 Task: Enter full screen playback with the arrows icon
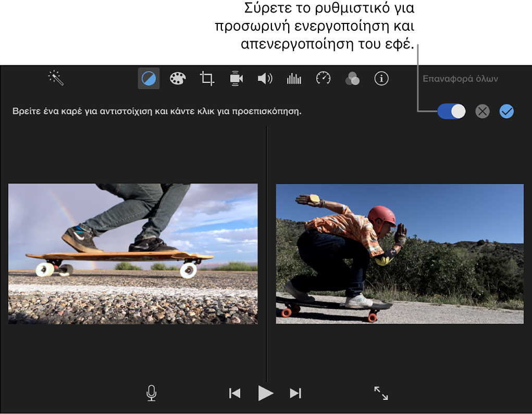coord(381,393)
